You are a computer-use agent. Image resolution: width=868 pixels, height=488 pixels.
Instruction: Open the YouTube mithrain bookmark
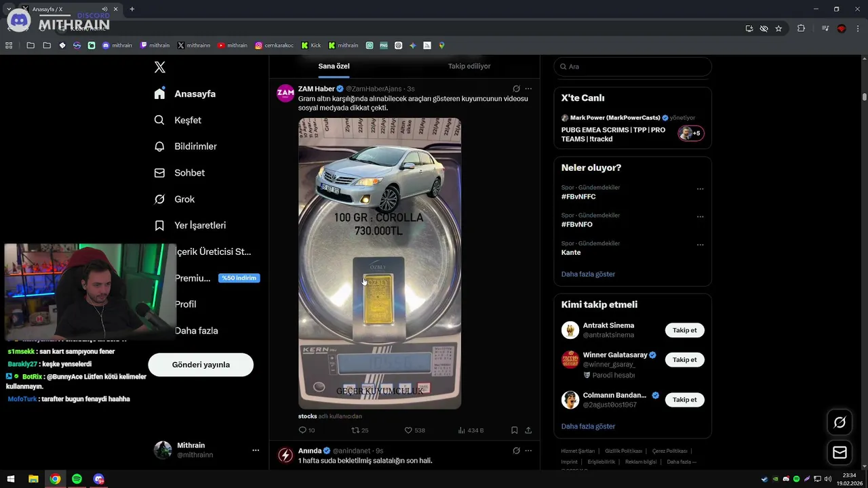pos(233,45)
